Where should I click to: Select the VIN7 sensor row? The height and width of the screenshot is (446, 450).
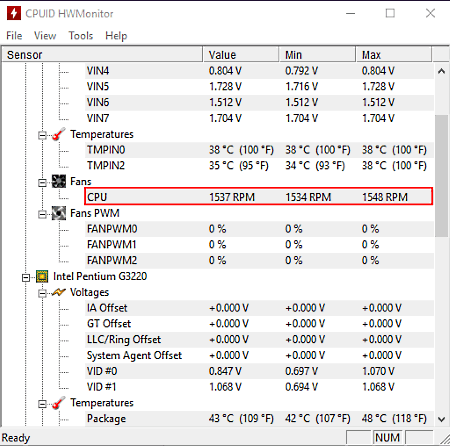[x=259, y=118]
